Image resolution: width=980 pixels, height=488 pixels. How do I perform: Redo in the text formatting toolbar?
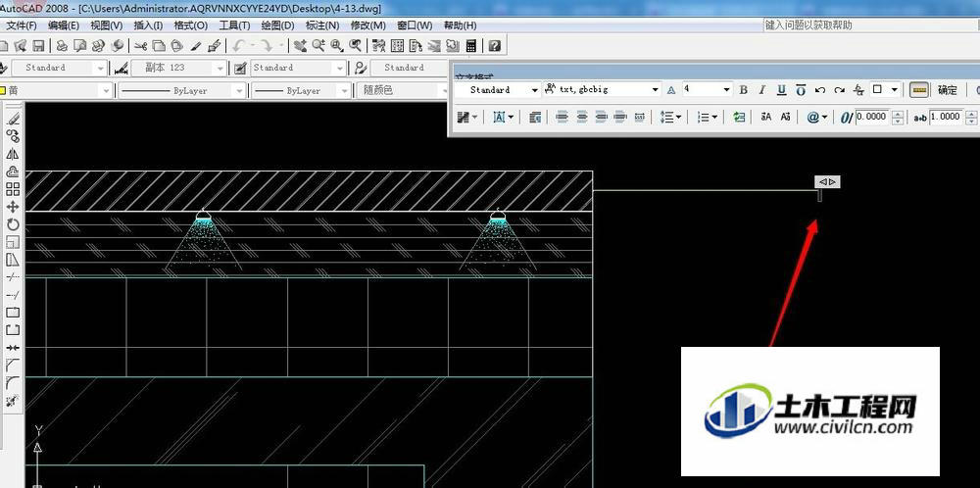pos(840,90)
